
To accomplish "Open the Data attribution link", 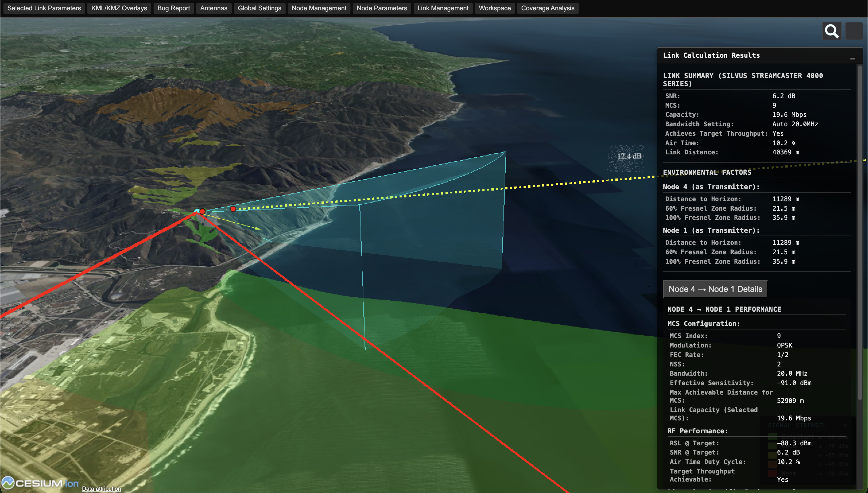I will 101,489.
